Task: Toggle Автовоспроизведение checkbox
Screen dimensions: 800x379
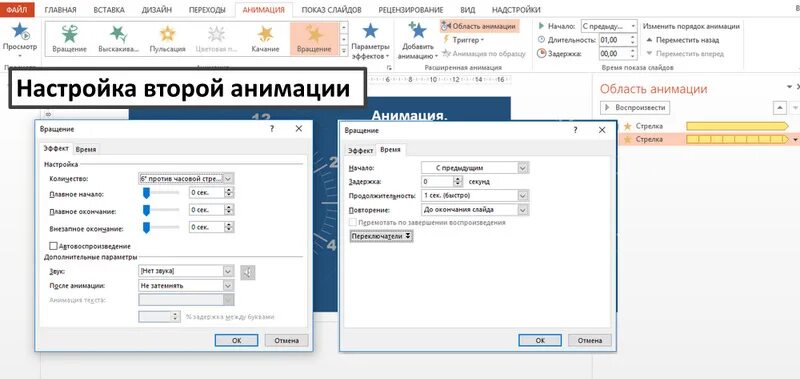Action: (x=54, y=246)
